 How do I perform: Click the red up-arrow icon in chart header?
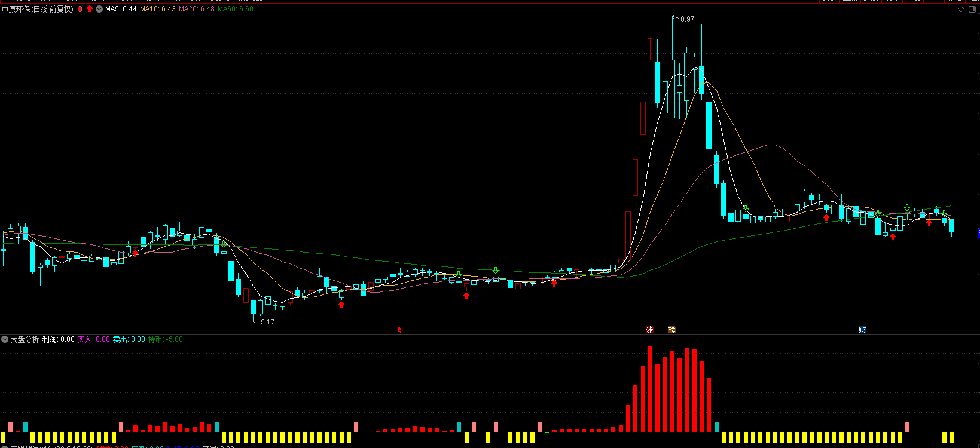(x=90, y=9)
